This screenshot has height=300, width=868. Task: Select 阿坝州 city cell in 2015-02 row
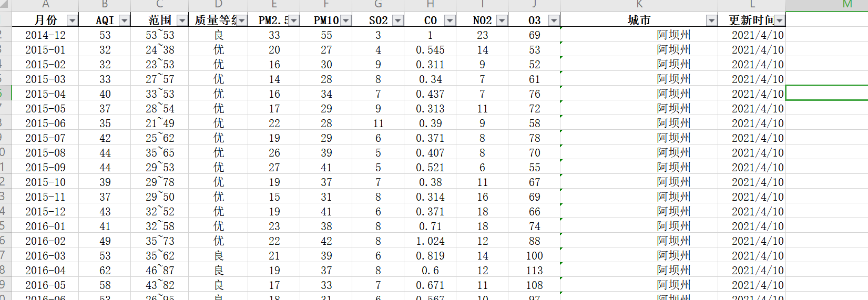coord(639,65)
